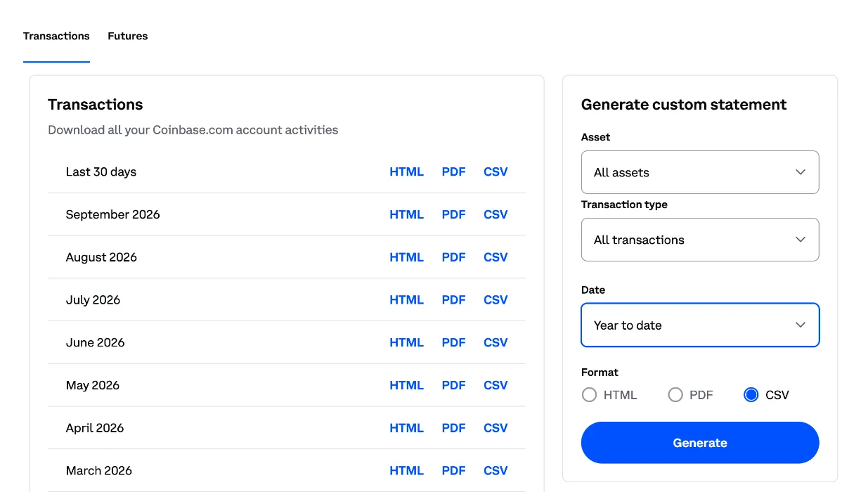Get April 2026 PDF statement
Image resolution: width=868 pixels, height=492 pixels.
(453, 428)
